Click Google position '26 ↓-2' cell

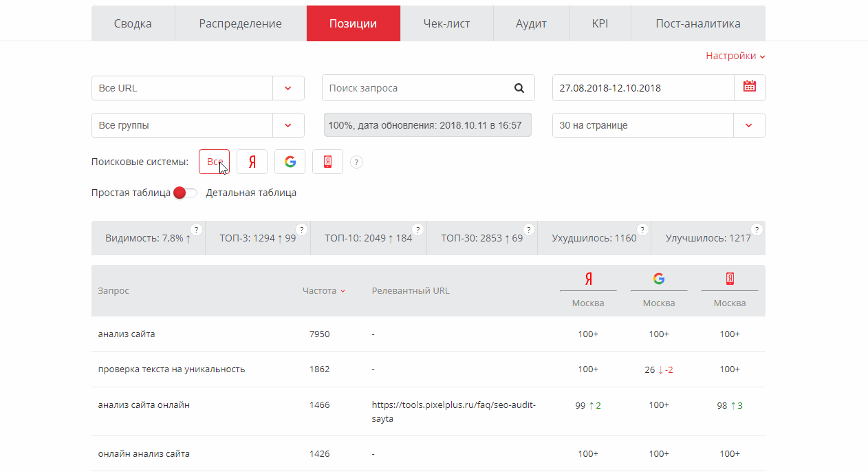659,369
